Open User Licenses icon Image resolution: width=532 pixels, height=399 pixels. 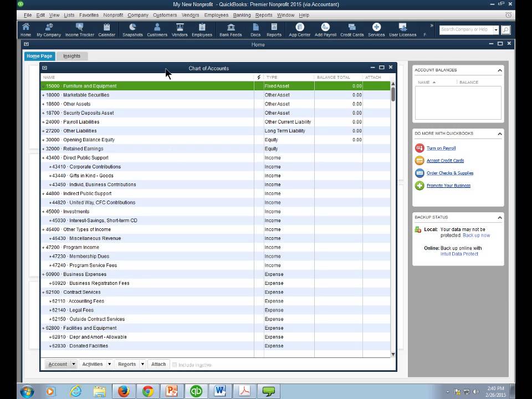(x=403, y=30)
